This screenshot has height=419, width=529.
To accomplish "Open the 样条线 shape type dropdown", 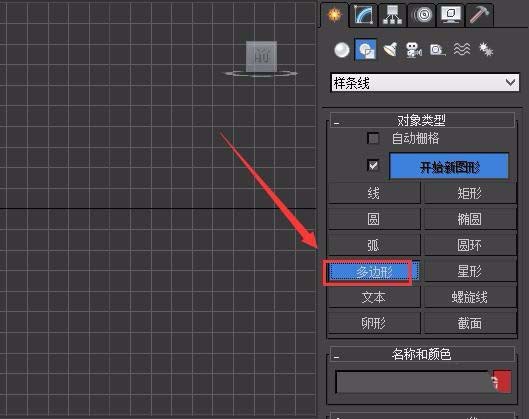I will point(425,83).
